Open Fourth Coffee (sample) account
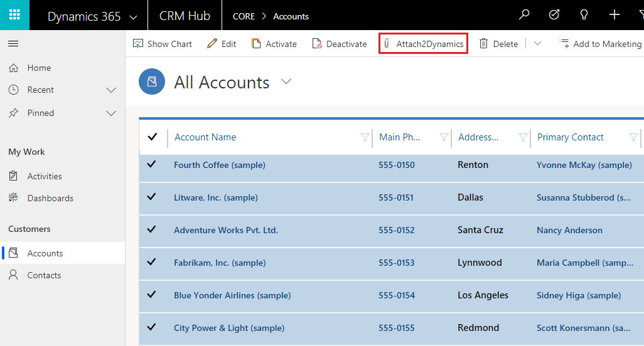 point(220,165)
